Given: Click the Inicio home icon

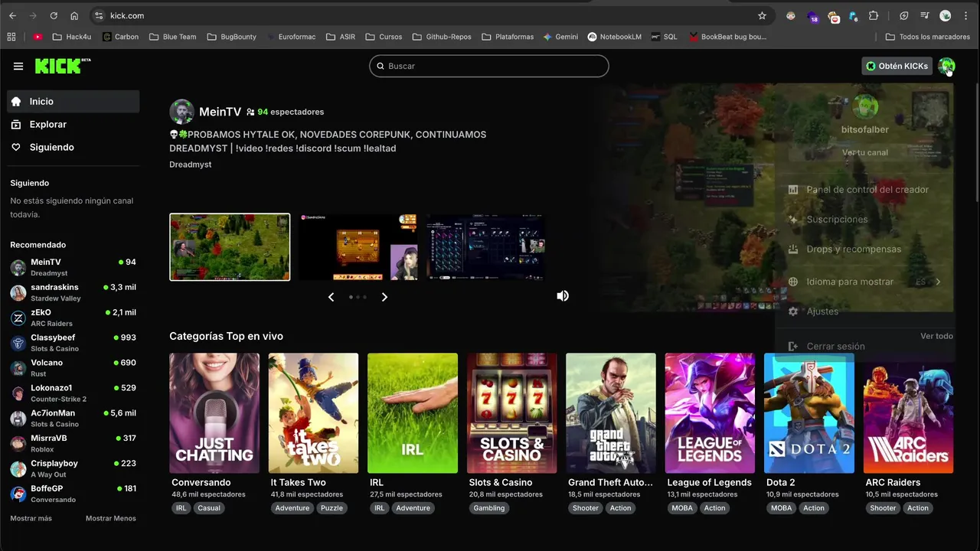Looking at the screenshot, I should [x=16, y=101].
